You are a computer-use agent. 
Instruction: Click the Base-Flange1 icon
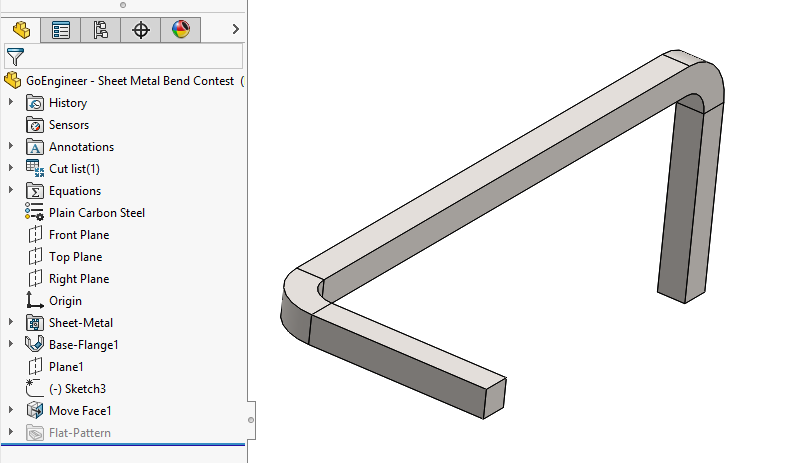point(34,345)
